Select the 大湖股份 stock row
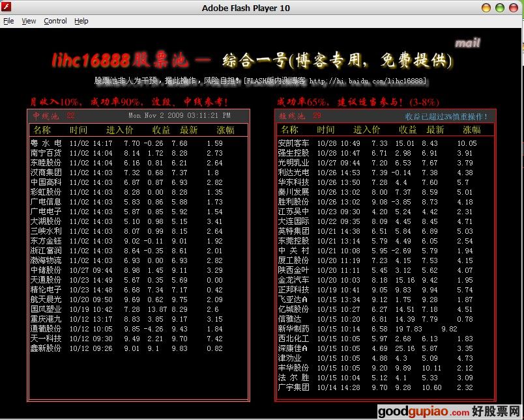Viewport: 524px width, 420px height. (x=126, y=221)
